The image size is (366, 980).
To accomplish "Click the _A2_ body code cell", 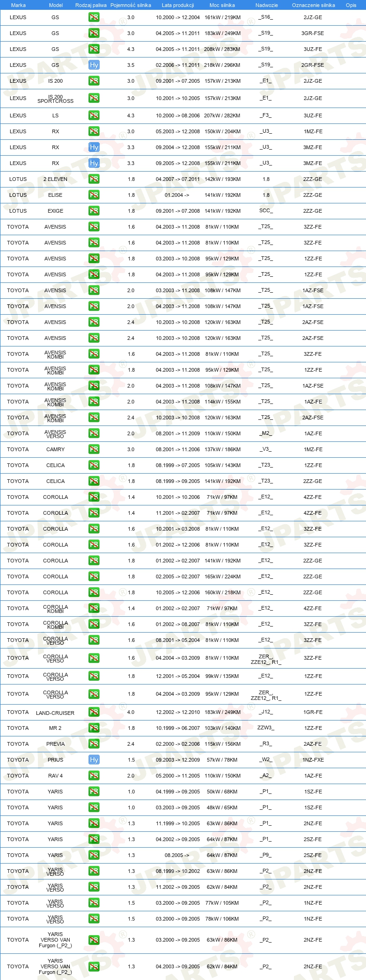I will [x=266, y=776].
